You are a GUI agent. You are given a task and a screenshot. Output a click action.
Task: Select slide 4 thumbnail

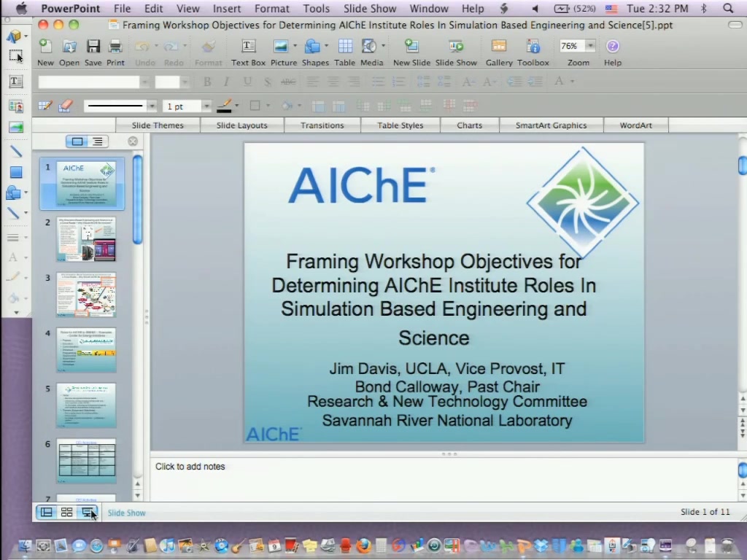point(86,350)
